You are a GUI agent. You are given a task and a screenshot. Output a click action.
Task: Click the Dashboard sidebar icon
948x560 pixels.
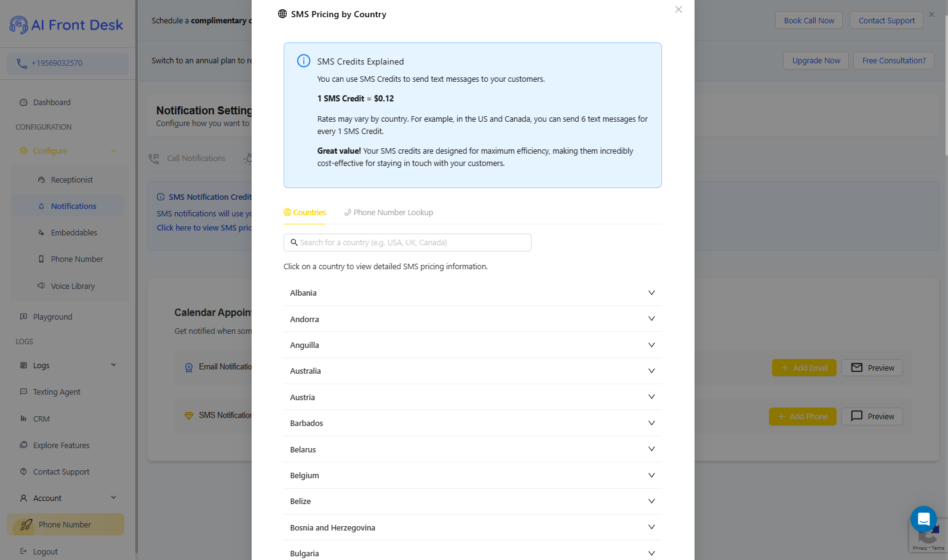point(23,103)
